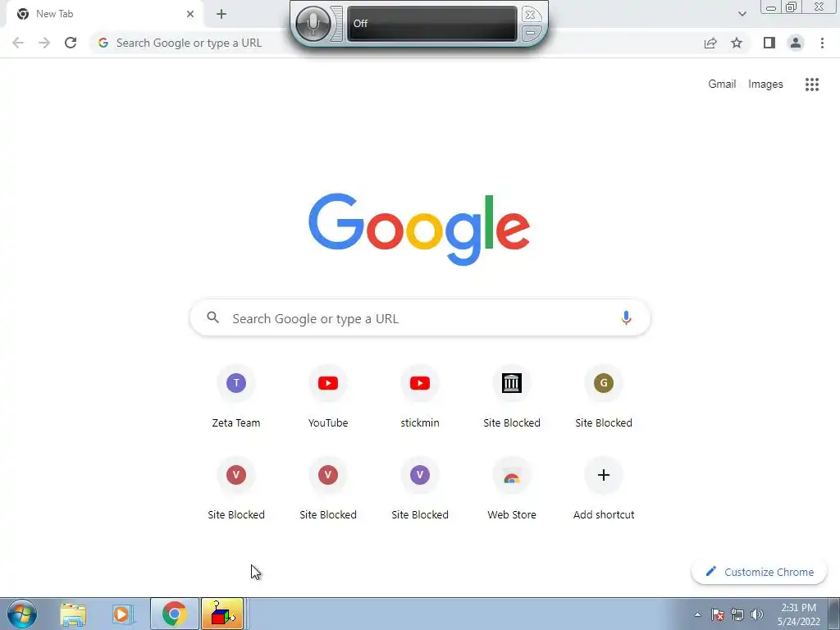Screen dimensions: 840x630
Task: Open Site Blocked shortcut with G icon
Action: click(603, 397)
